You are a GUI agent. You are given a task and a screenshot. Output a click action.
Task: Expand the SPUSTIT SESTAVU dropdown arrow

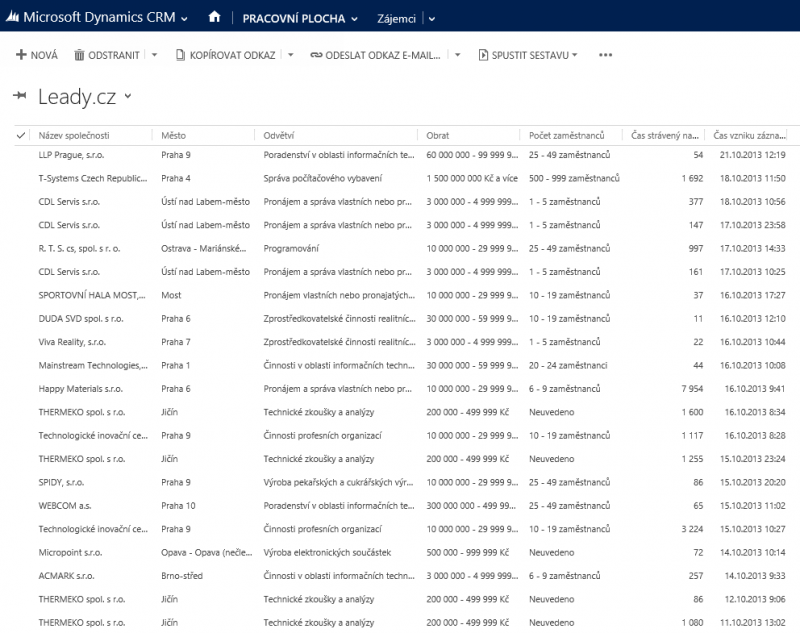[574, 55]
